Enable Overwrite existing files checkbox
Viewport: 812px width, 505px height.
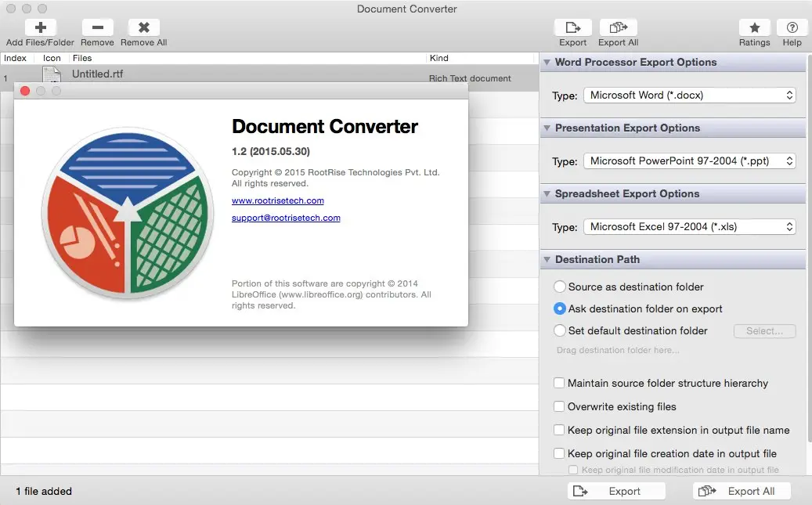[x=559, y=406]
